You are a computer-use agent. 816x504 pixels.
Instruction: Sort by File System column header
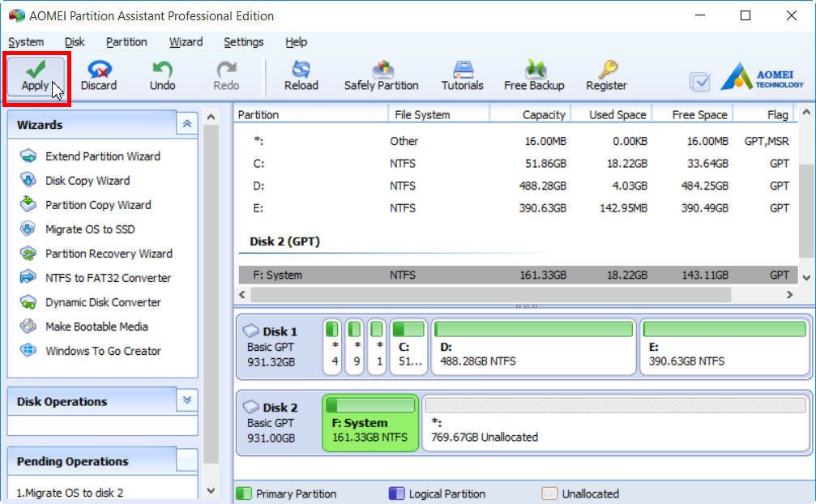[438, 114]
